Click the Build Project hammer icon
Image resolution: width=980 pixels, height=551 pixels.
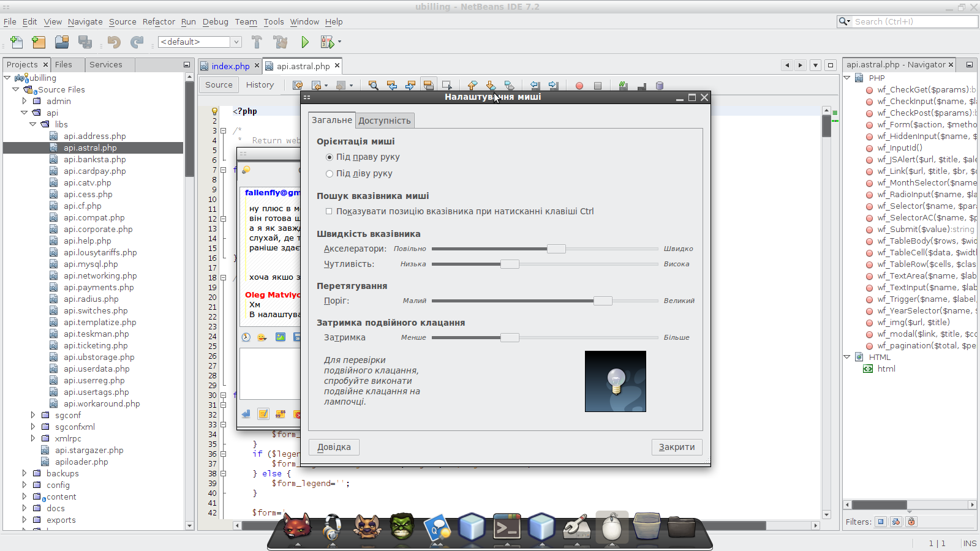pos(257,42)
